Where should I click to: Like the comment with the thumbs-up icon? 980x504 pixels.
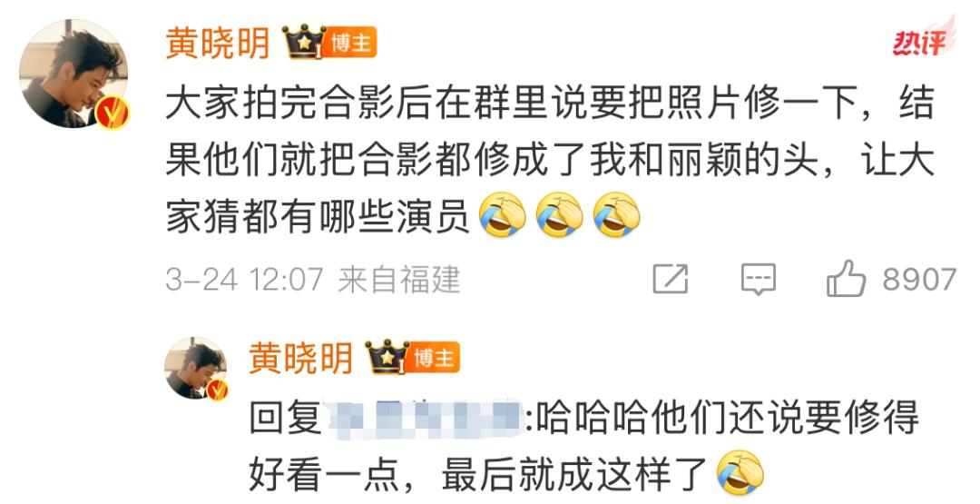847,278
